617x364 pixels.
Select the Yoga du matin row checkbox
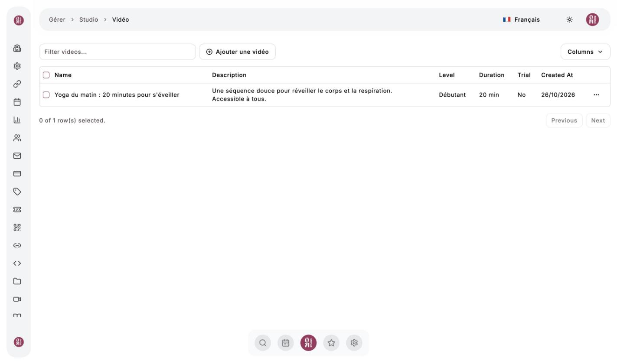click(46, 95)
